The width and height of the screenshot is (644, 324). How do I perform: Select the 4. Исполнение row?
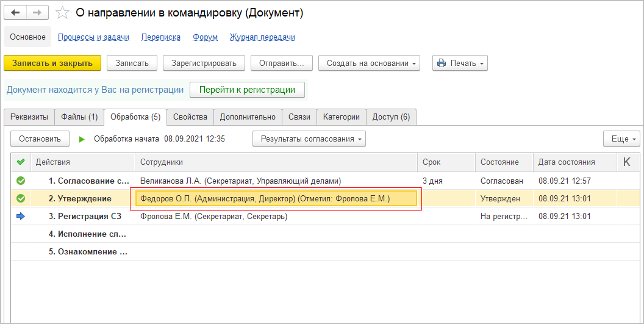(x=88, y=234)
